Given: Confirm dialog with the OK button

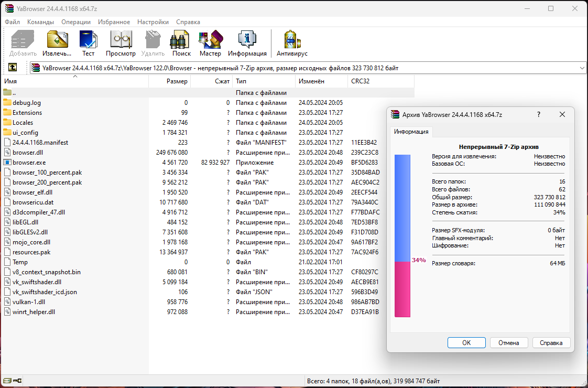Looking at the screenshot, I should tap(466, 342).
